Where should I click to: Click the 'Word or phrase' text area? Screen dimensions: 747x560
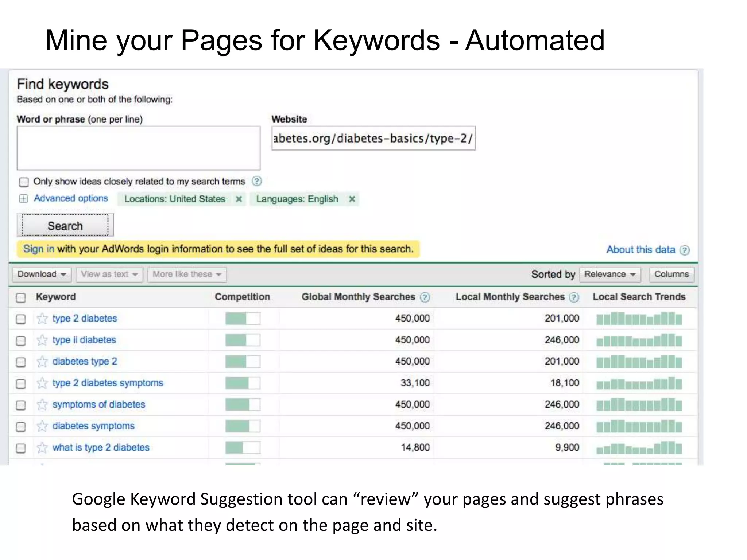pyautogui.click(x=138, y=148)
